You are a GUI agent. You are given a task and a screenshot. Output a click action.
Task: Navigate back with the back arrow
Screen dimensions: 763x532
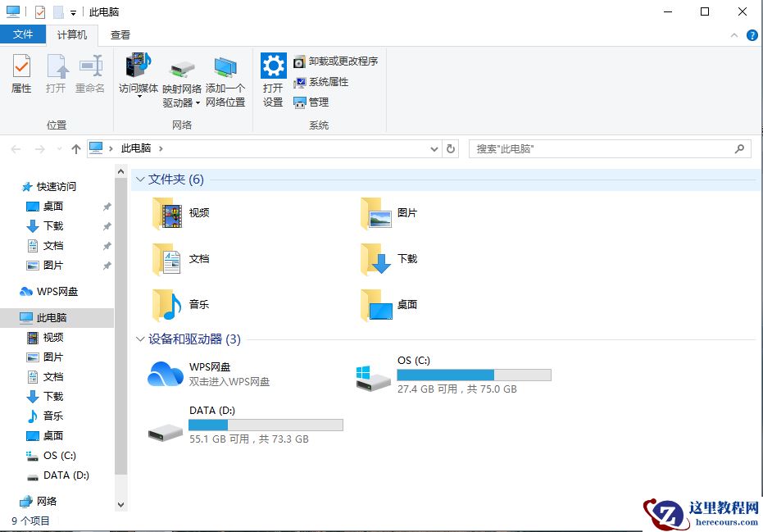click(15, 148)
